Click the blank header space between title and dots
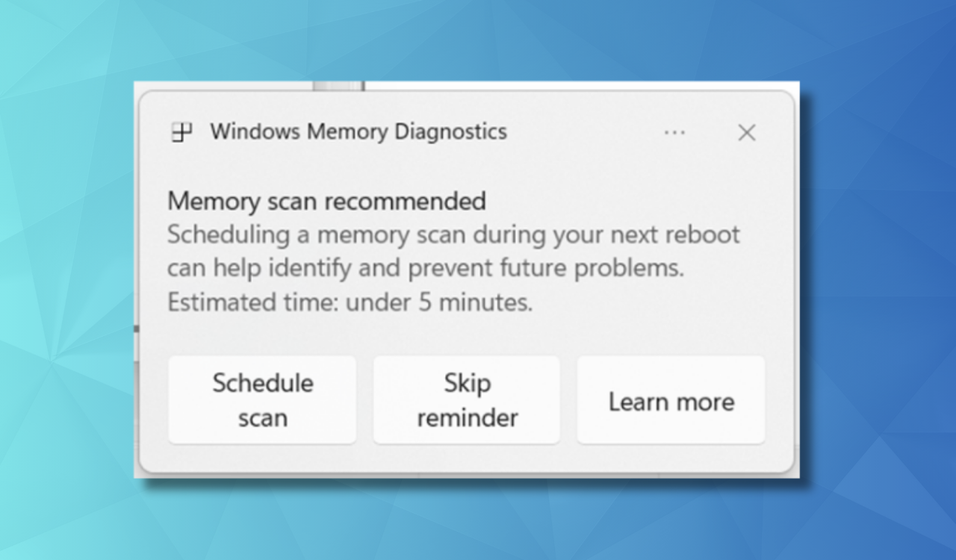 [583, 133]
